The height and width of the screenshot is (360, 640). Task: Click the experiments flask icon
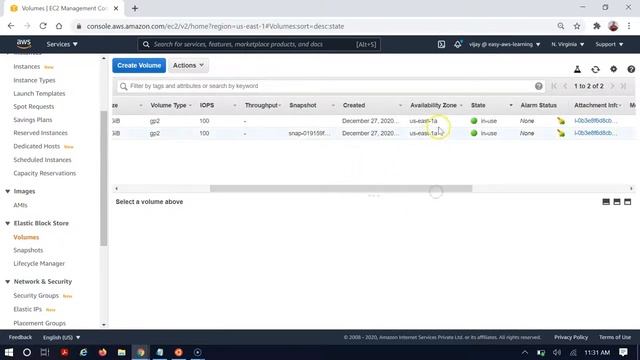click(577, 69)
